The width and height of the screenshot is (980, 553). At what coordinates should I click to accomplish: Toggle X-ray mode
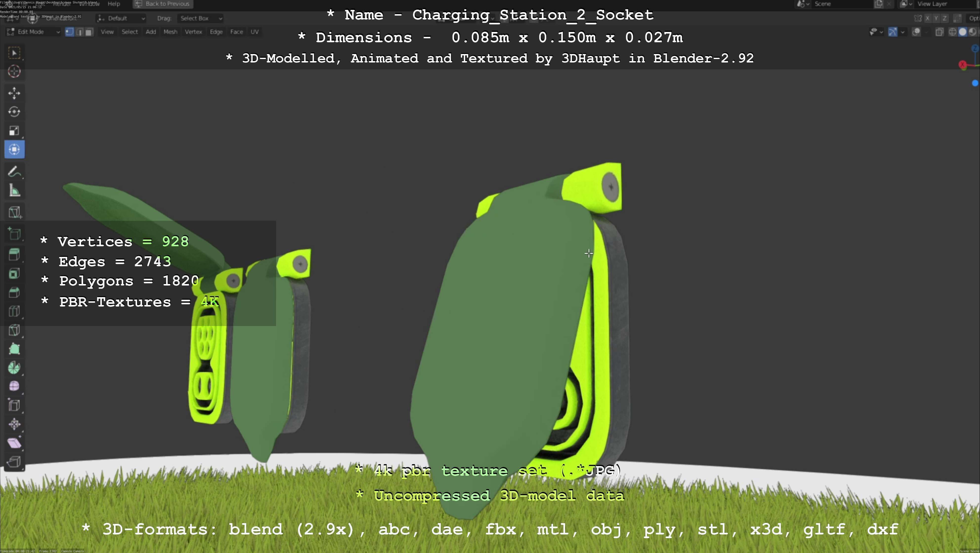click(x=939, y=32)
